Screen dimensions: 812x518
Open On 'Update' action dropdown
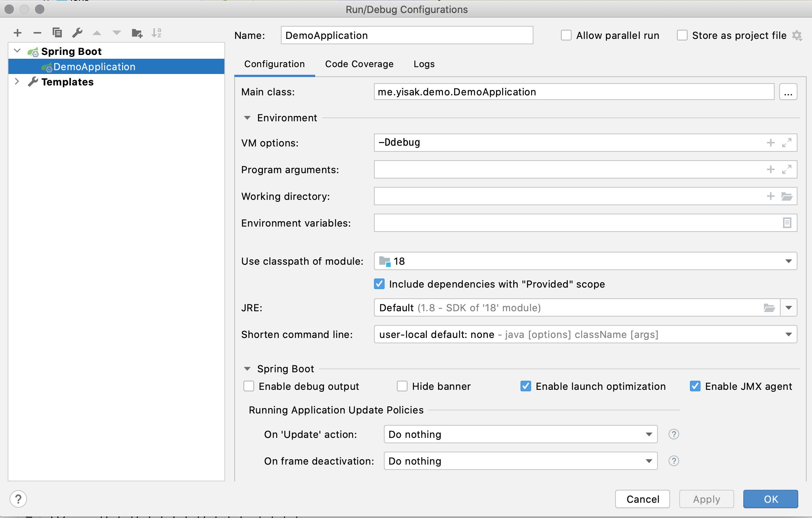pos(649,434)
